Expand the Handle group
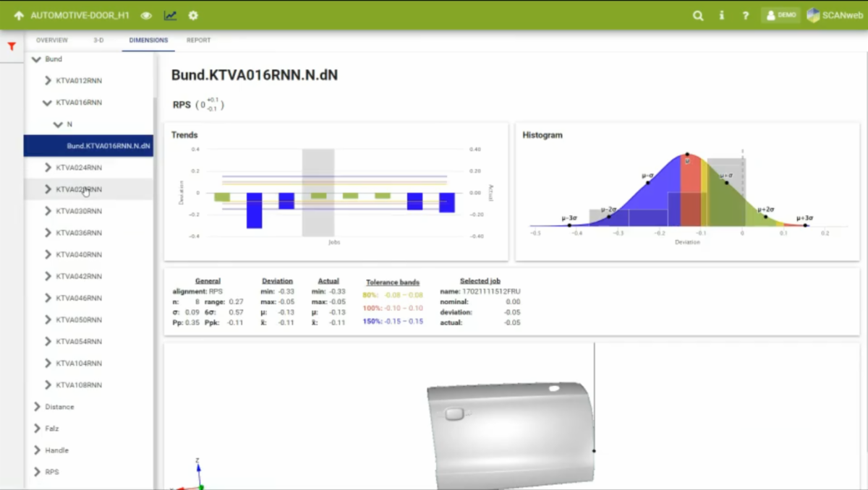 click(37, 450)
